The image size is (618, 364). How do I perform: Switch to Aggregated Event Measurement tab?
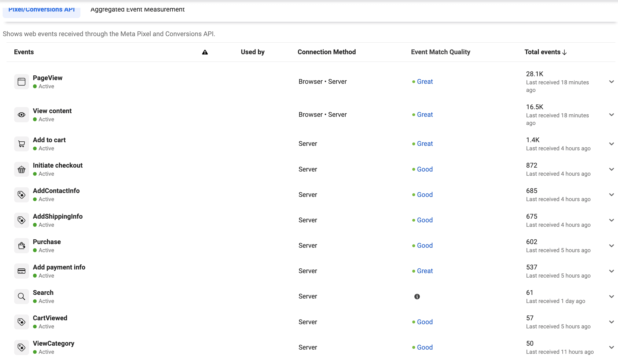click(138, 9)
